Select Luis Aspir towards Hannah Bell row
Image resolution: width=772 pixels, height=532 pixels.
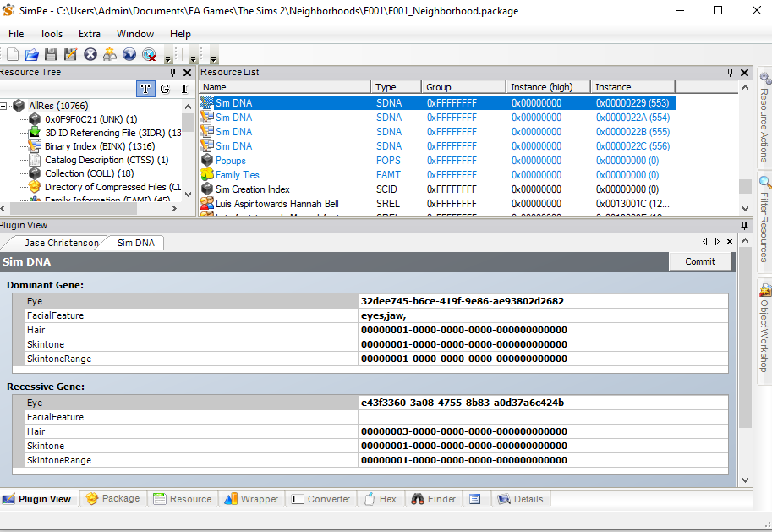(437, 204)
